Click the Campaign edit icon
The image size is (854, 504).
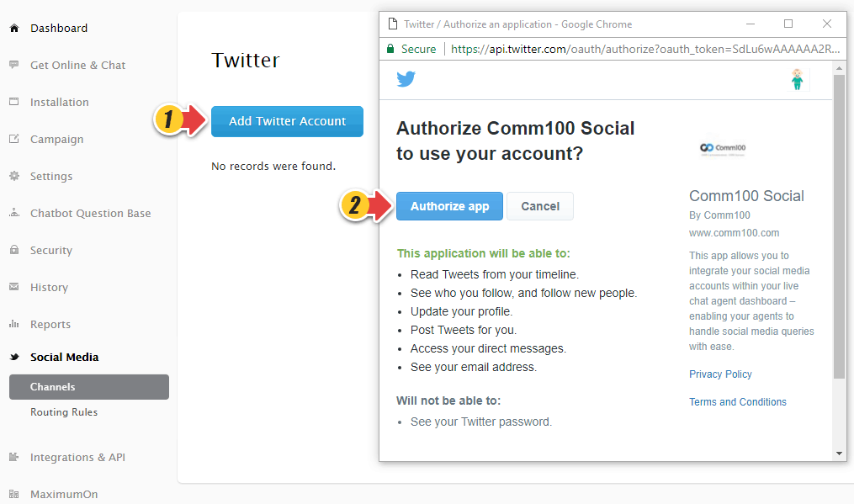point(14,139)
